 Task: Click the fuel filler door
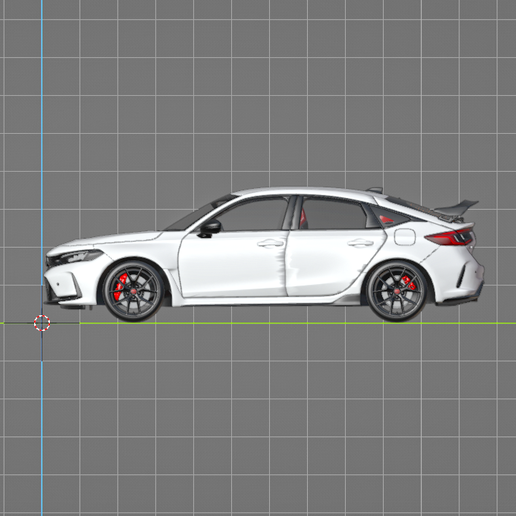pos(405,237)
